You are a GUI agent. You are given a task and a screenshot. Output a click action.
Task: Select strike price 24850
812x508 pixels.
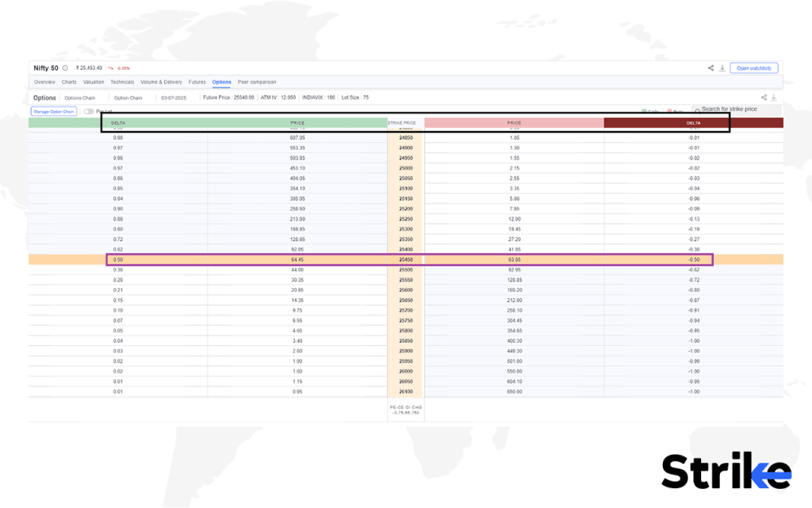tap(406, 138)
